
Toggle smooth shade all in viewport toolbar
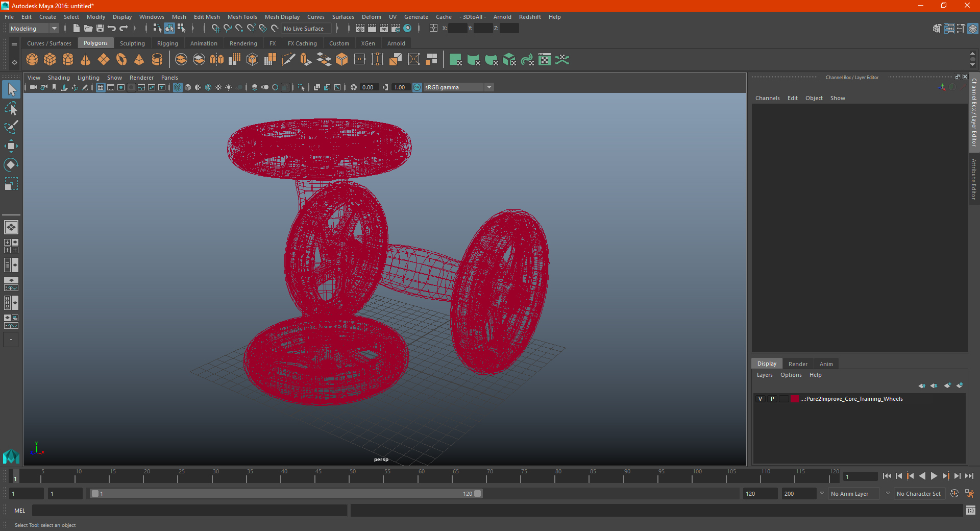pos(188,87)
